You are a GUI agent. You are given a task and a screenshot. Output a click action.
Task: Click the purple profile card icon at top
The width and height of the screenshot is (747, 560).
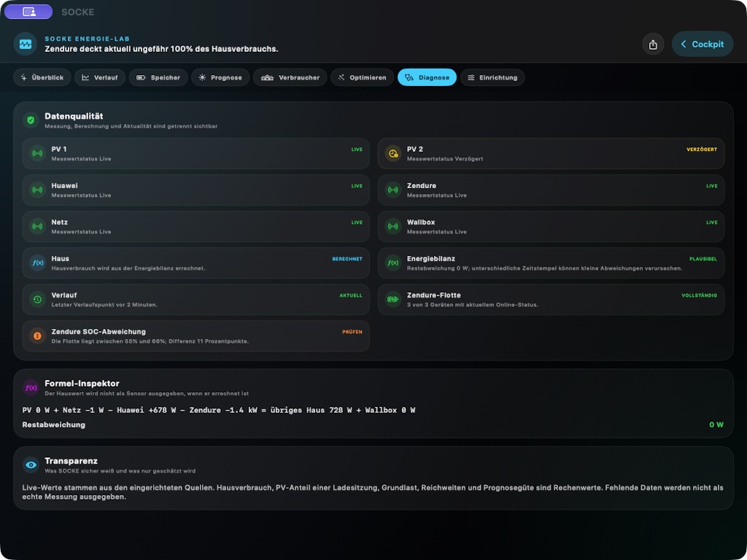coord(28,12)
